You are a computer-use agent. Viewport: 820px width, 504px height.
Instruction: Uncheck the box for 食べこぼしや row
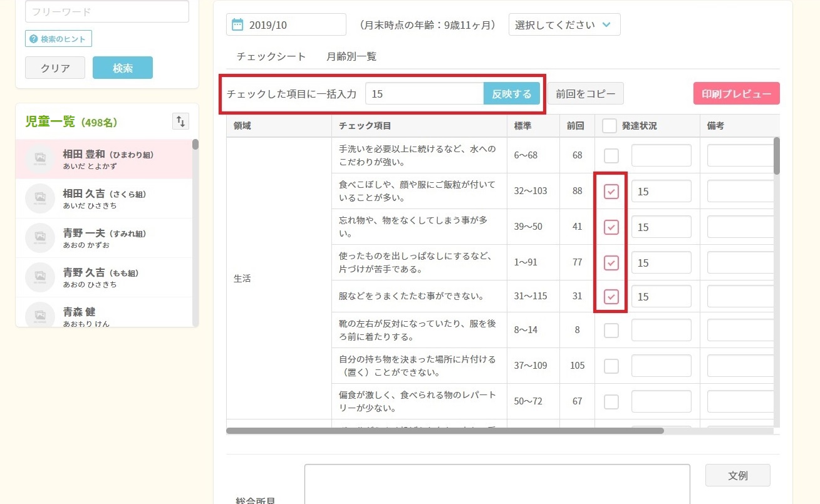(x=611, y=192)
